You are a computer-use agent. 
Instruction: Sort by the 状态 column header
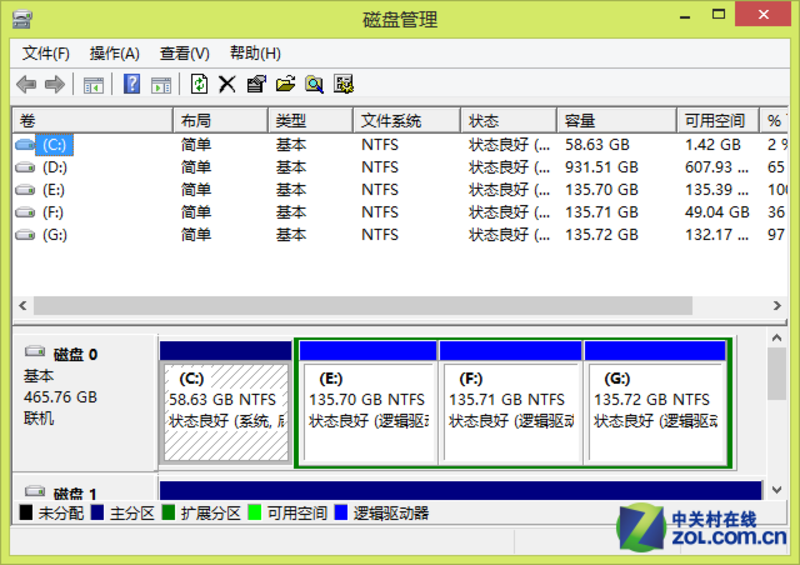(509, 121)
